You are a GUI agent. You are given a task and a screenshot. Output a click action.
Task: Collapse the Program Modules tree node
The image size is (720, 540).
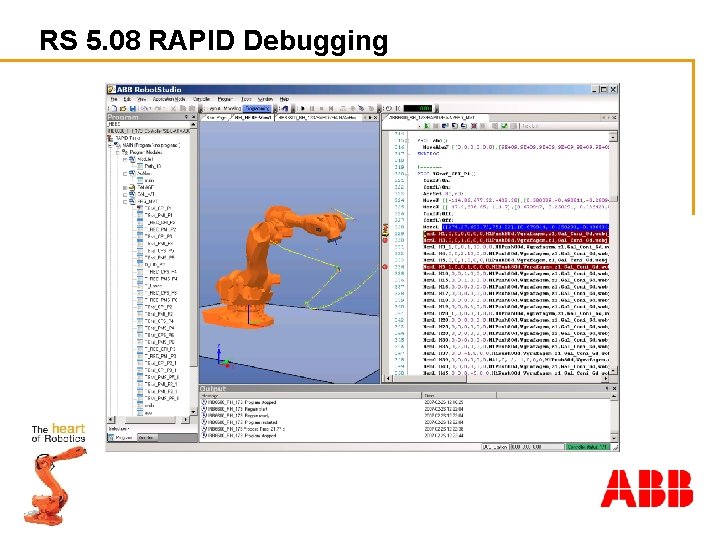click(118, 152)
